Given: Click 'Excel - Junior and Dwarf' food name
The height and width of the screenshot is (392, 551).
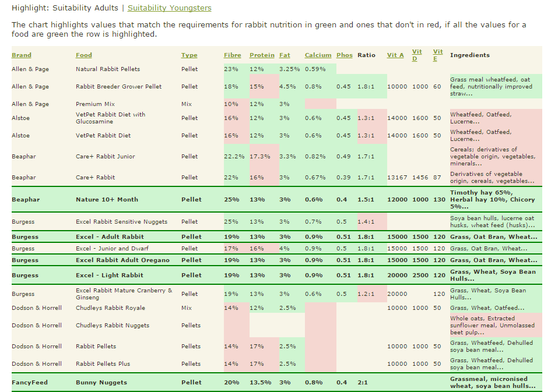Looking at the screenshot, I should pyautogui.click(x=112, y=249).
